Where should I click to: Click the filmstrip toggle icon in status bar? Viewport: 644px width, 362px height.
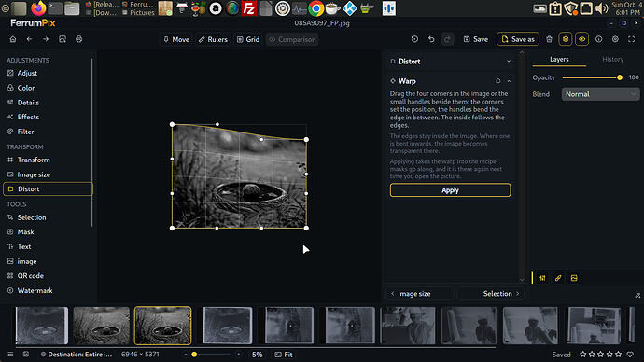click(x=26, y=355)
